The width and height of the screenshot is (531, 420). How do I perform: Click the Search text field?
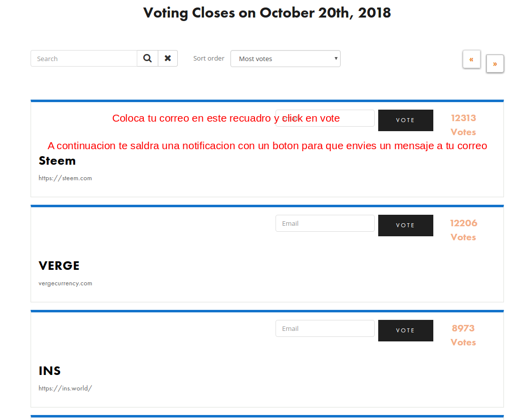pyautogui.click(x=84, y=59)
